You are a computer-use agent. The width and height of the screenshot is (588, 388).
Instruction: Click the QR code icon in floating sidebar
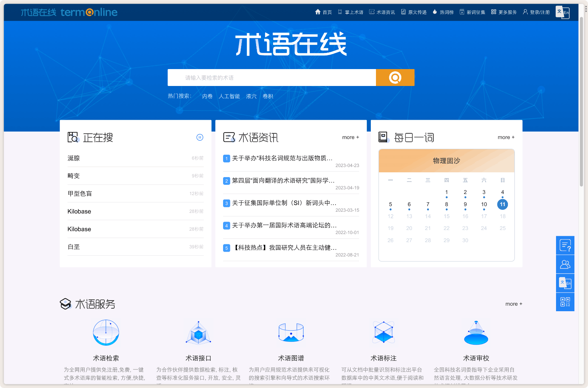pyautogui.click(x=565, y=302)
